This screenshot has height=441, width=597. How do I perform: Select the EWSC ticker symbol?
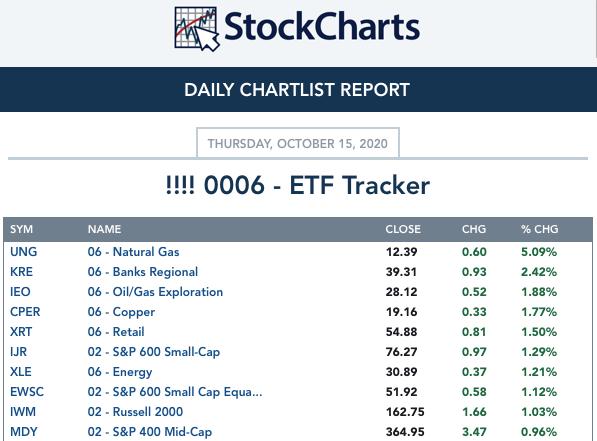coord(27,392)
